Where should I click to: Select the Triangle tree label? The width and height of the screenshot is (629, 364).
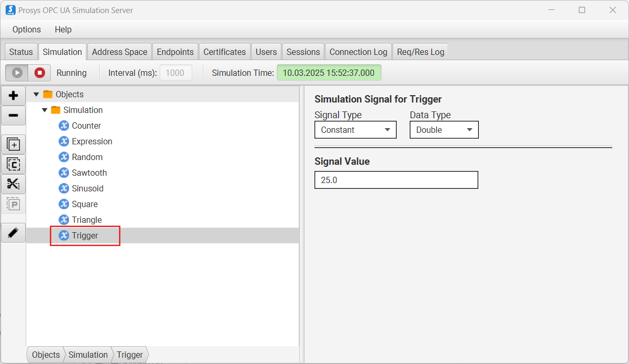click(x=87, y=220)
